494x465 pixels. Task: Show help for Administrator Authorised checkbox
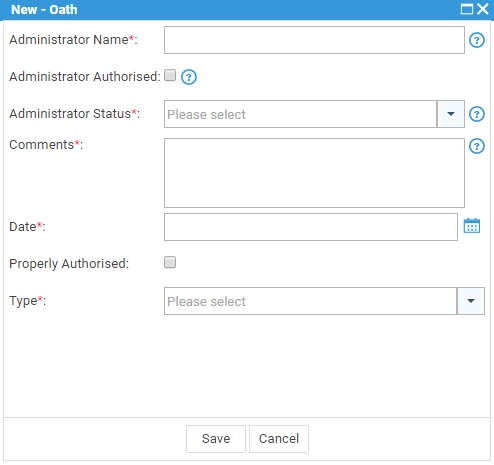189,77
